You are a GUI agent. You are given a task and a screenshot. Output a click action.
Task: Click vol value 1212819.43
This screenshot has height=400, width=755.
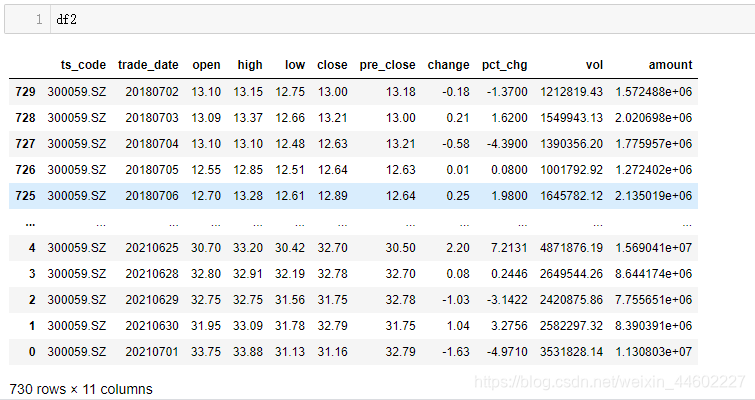click(571, 91)
